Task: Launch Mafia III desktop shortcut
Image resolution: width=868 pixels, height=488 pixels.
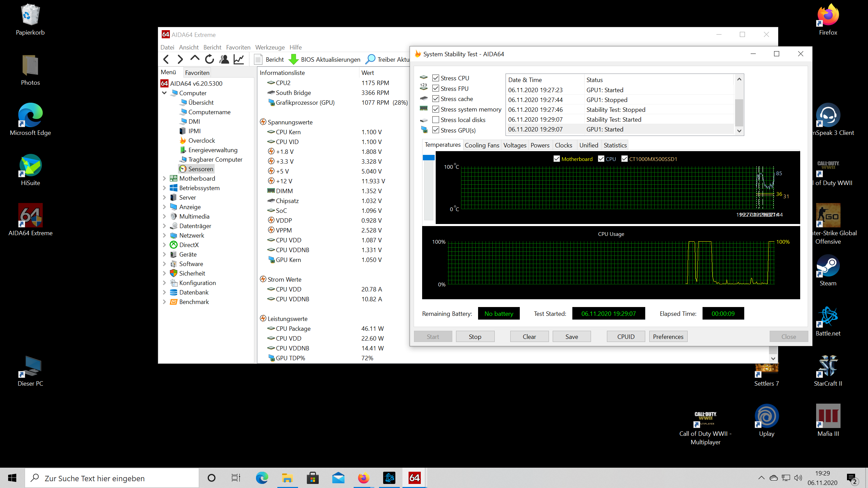Action: tap(828, 420)
